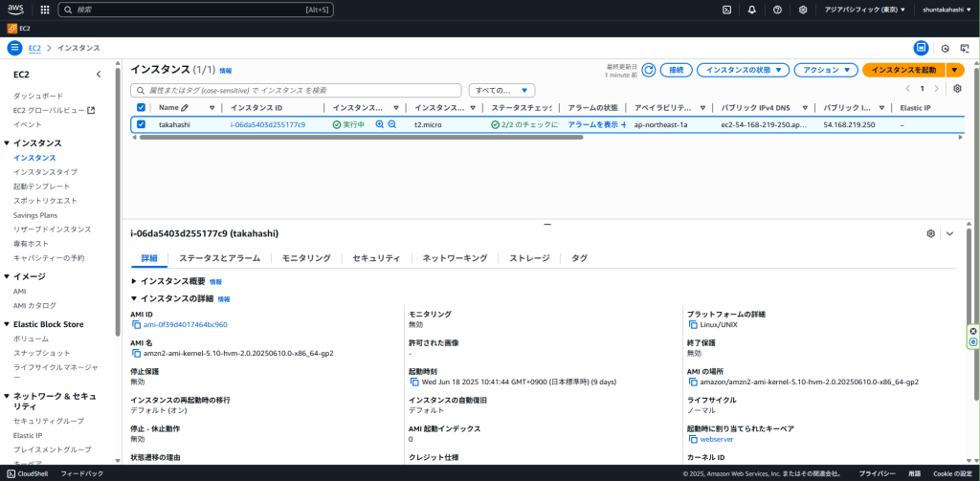Refresh the instances list
The height and width of the screenshot is (481, 980).
pyautogui.click(x=649, y=70)
